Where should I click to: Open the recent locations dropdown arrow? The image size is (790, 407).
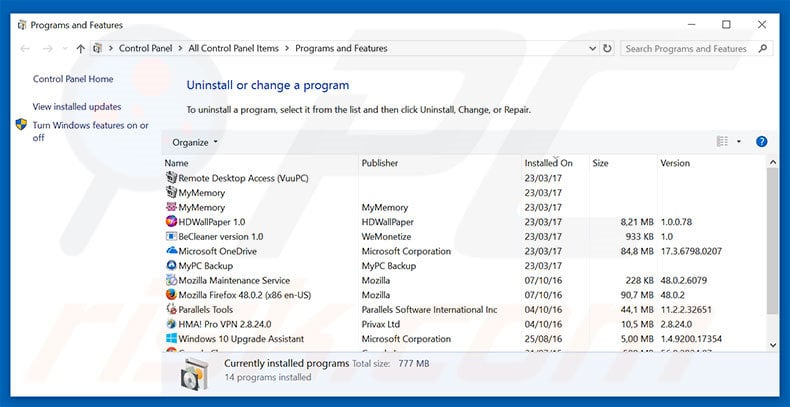pos(64,49)
